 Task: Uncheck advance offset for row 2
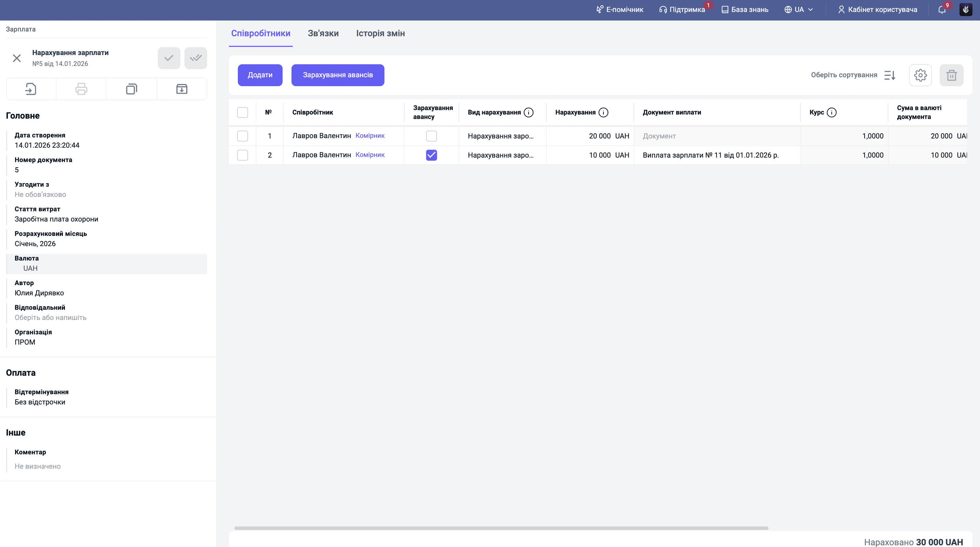click(432, 155)
